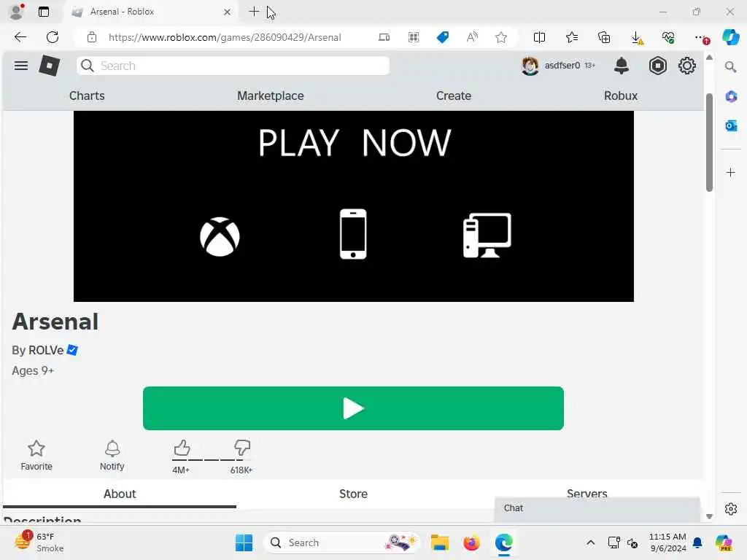This screenshot has width=747, height=560.
Task: Open the notifications bell in Roblox header
Action: (x=622, y=66)
